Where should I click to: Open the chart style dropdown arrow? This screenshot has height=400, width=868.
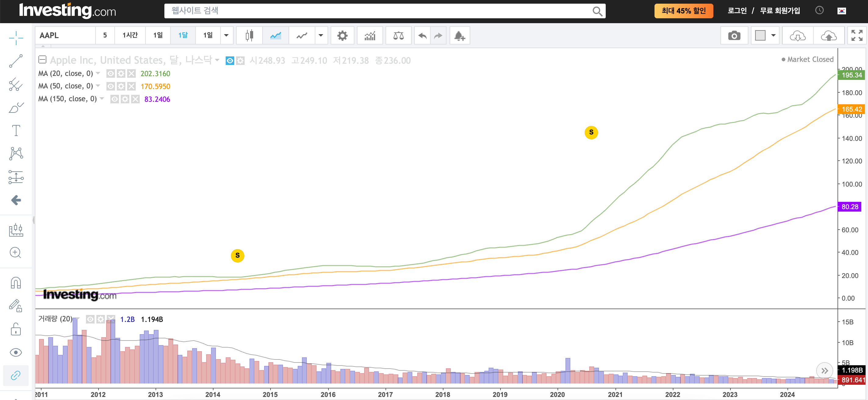pyautogui.click(x=321, y=35)
